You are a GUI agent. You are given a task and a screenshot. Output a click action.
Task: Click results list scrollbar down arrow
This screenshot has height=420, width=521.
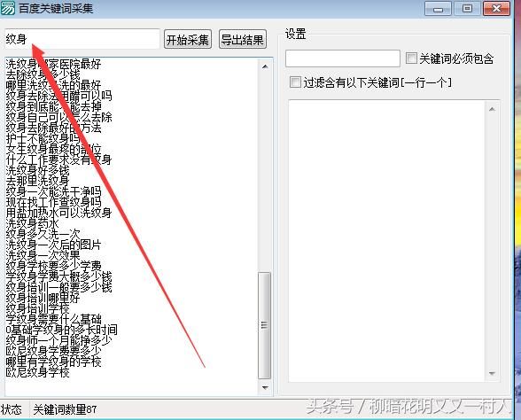265,387
